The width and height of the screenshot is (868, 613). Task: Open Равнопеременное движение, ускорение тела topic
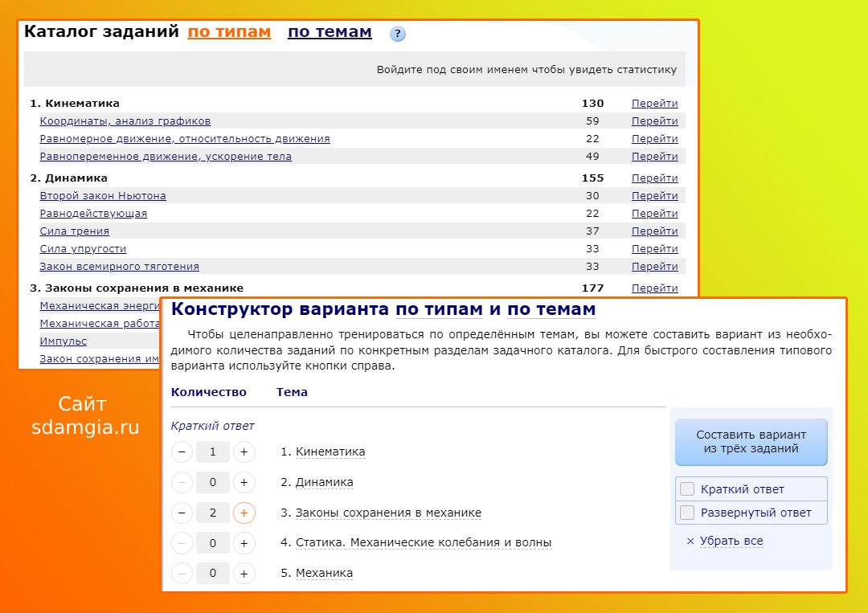tap(166, 157)
